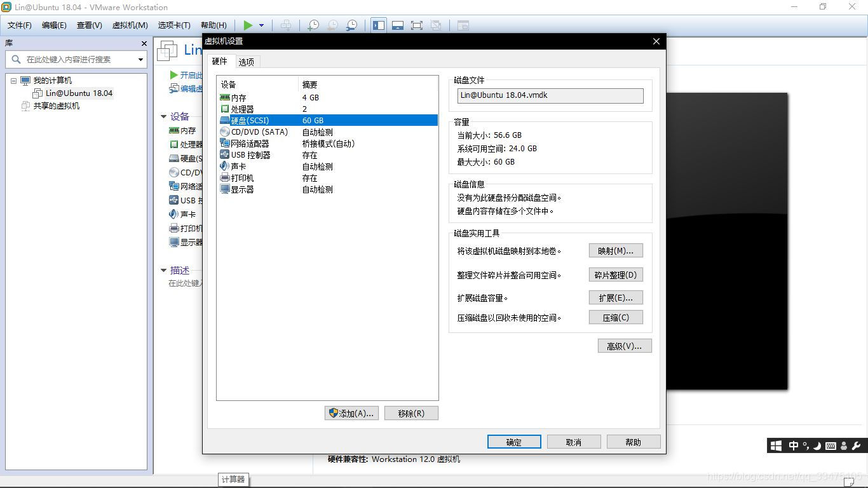Viewport: 868px width, 488px height.
Task: Collapse the 我的计算机 tree node
Action: click(13, 81)
